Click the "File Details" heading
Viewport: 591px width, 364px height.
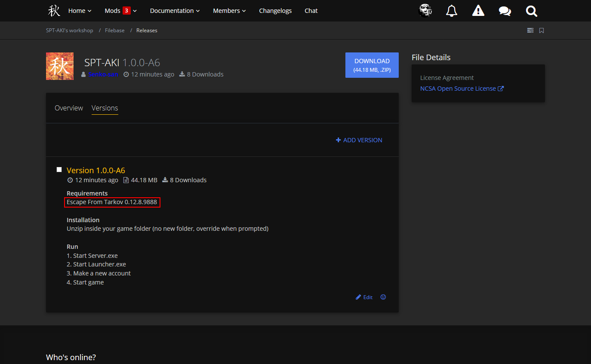431,57
